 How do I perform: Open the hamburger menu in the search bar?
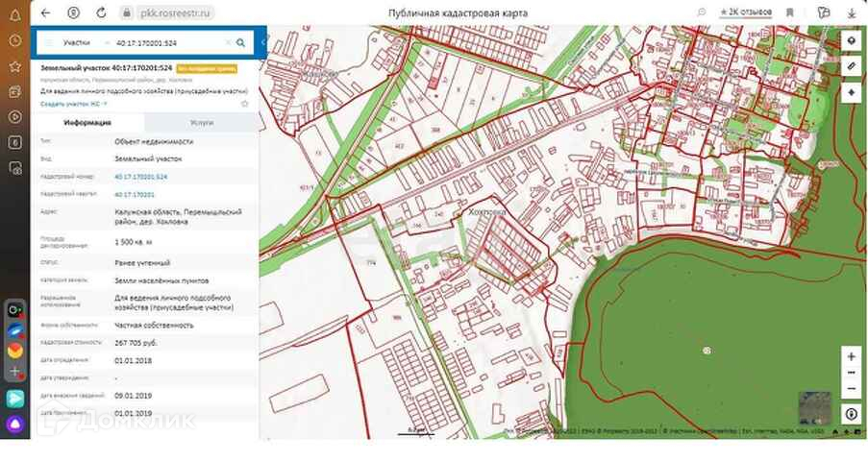49,42
